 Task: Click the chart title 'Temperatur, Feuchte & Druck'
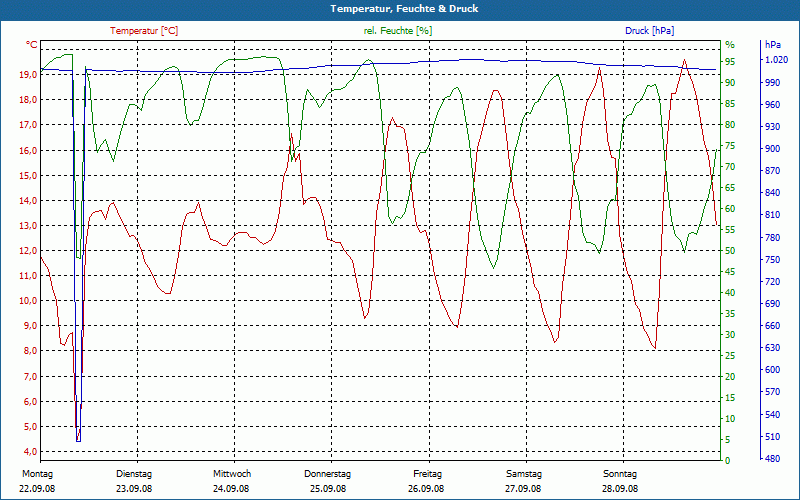(404, 9)
